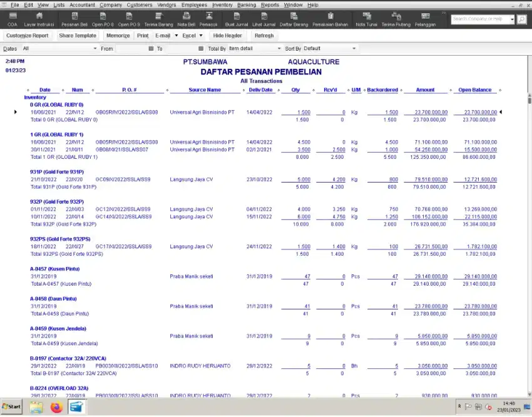Expand the toolbar overflow chevron
The image size is (532, 417).
(x=444, y=13)
